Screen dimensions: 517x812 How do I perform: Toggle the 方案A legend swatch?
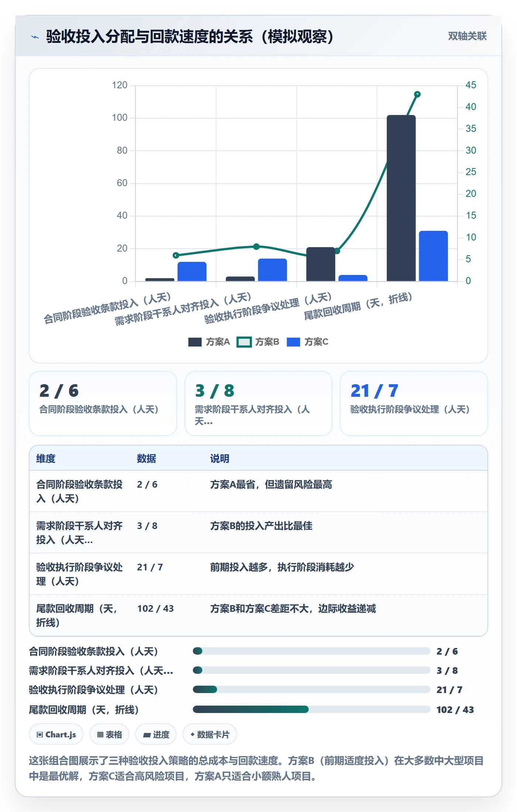pos(195,342)
